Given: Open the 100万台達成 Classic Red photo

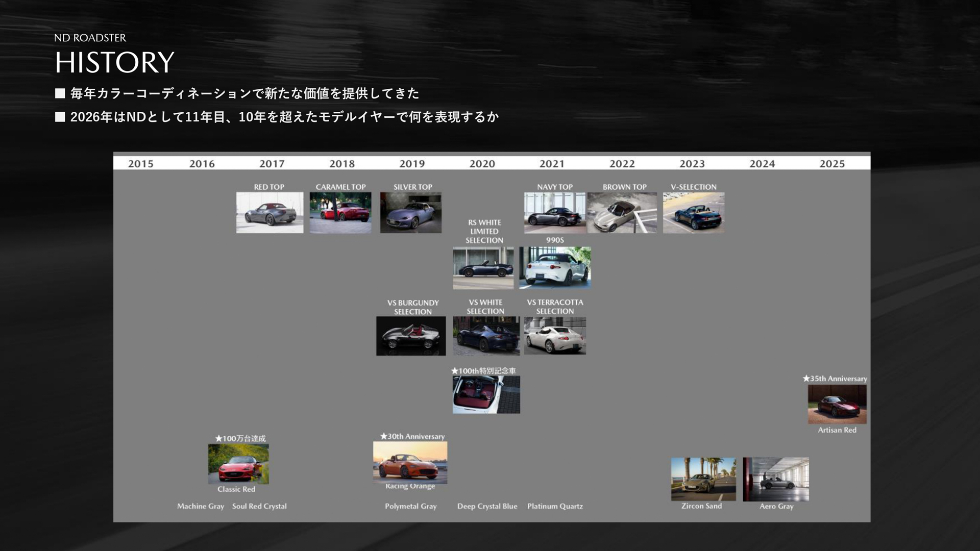Looking at the screenshot, I should click(238, 464).
